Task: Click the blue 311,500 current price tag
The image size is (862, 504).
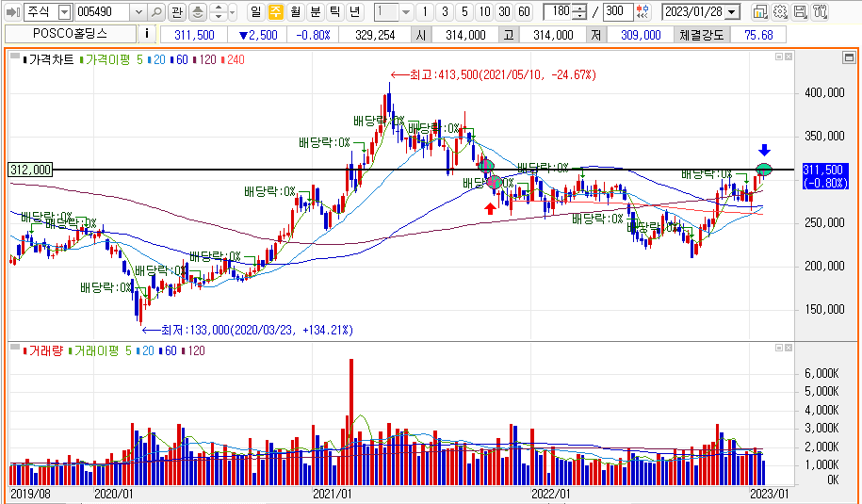Action: pyautogui.click(x=825, y=176)
